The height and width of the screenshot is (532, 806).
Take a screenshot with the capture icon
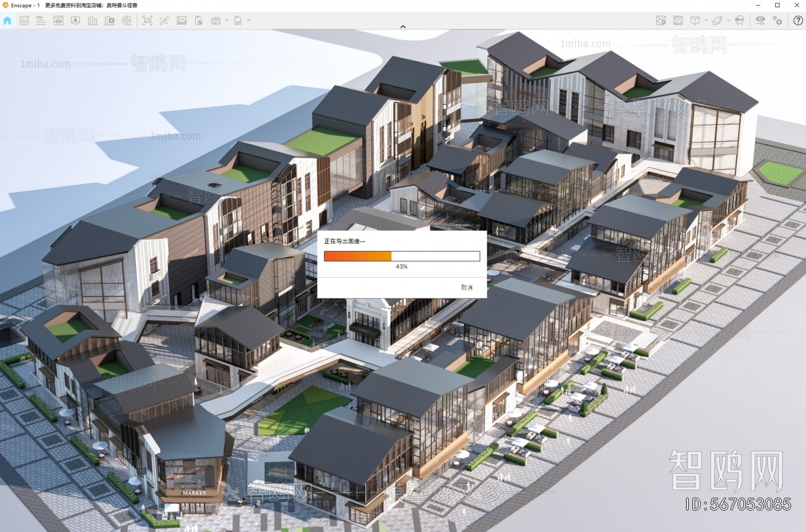(x=147, y=21)
